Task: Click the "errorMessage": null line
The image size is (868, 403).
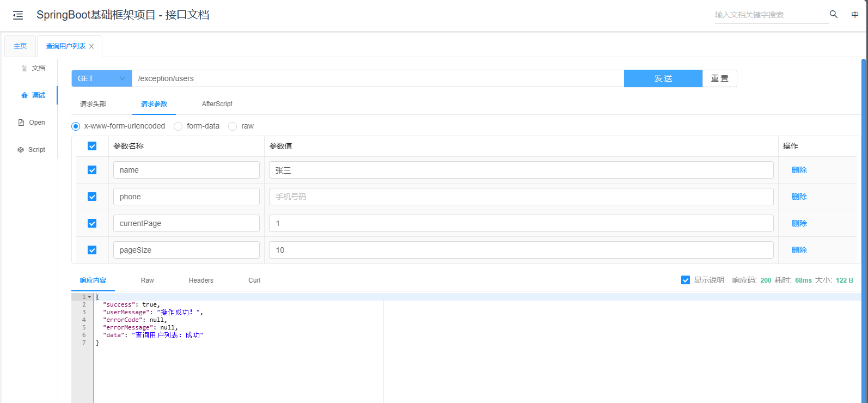Action: [140, 327]
